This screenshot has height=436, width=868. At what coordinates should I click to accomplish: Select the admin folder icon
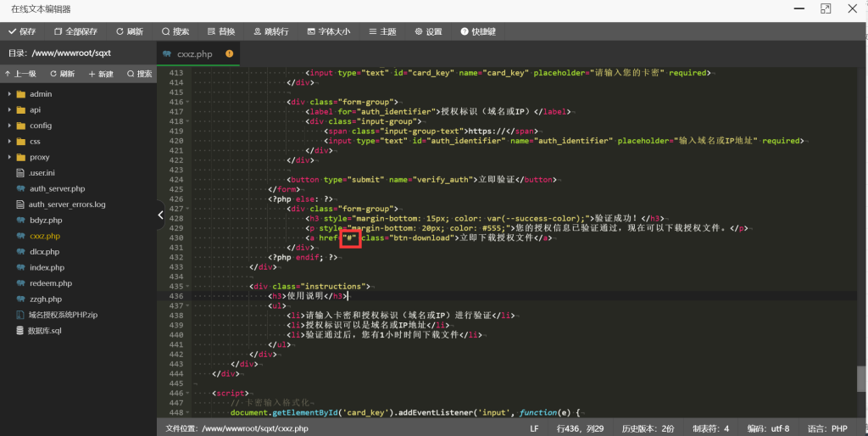(x=21, y=94)
